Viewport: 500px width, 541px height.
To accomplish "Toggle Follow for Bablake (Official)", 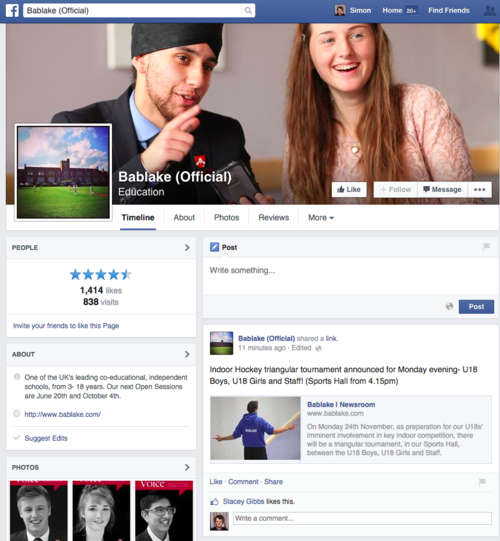I will click(395, 189).
